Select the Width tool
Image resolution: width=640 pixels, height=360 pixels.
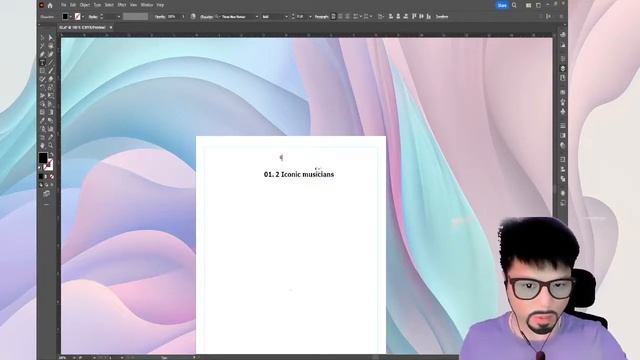pyautogui.click(x=42, y=96)
